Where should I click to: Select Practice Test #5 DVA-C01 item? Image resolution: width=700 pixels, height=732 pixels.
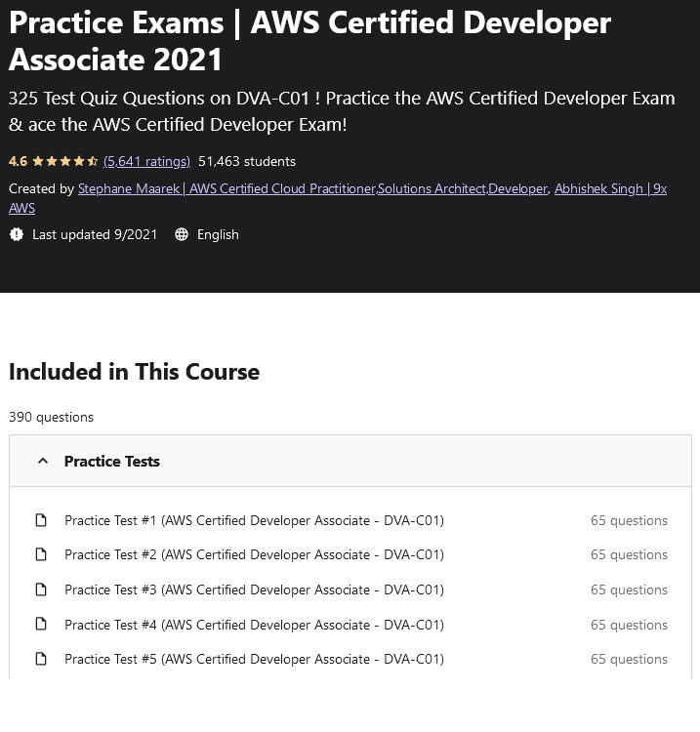254,659
